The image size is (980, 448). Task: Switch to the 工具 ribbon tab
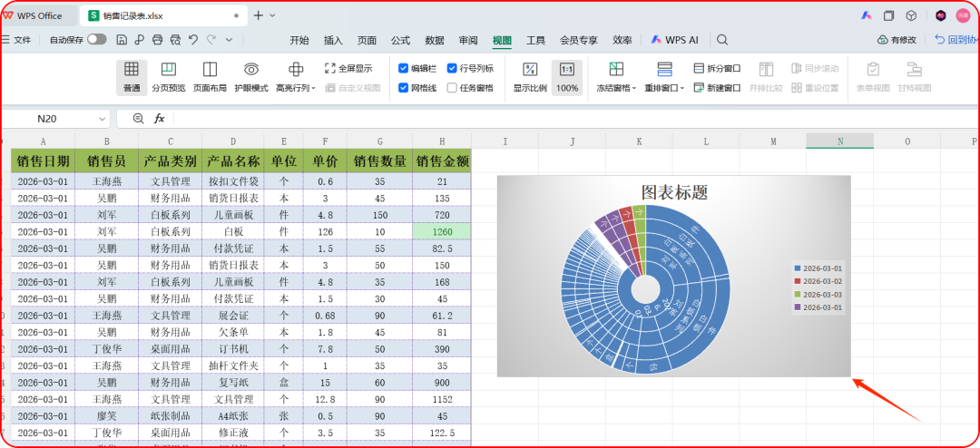tap(535, 40)
